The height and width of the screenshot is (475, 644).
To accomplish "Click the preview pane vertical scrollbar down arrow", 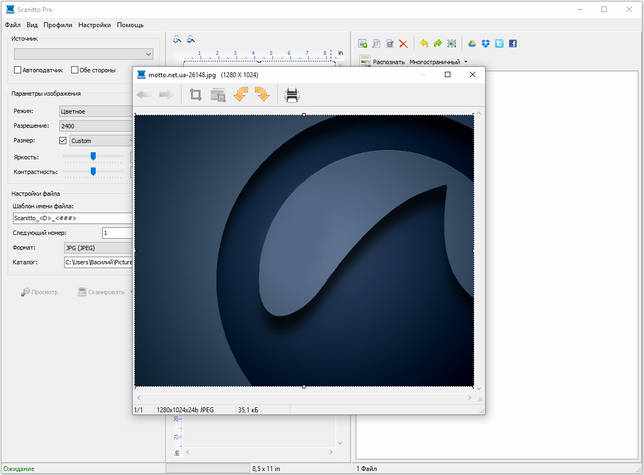I will click(340, 443).
